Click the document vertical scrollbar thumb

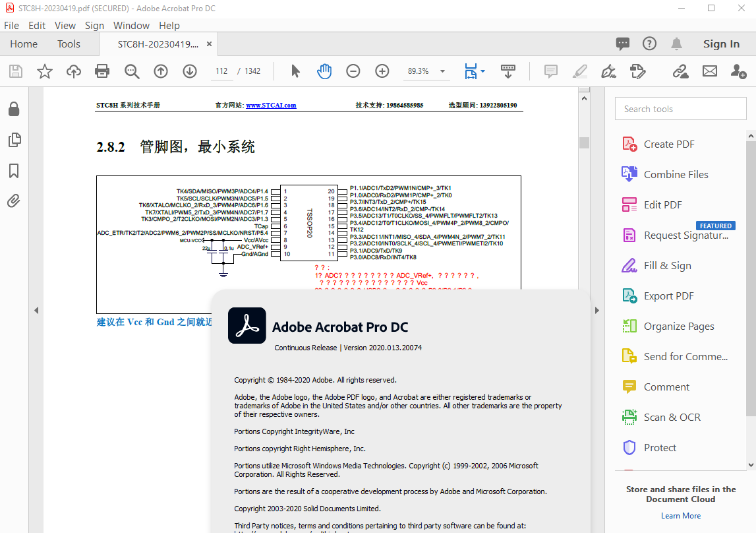pyautogui.click(x=585, y=142)
